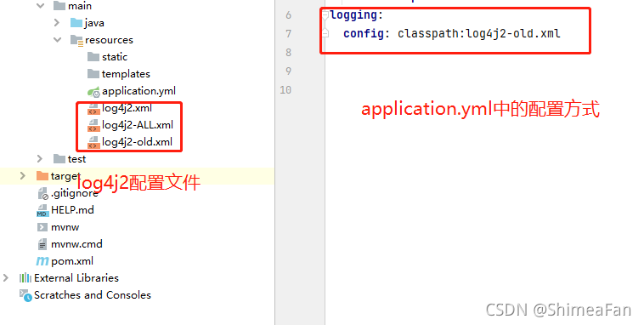
Task: Click the mvnw script icon
Action: (x=42, y=227)
